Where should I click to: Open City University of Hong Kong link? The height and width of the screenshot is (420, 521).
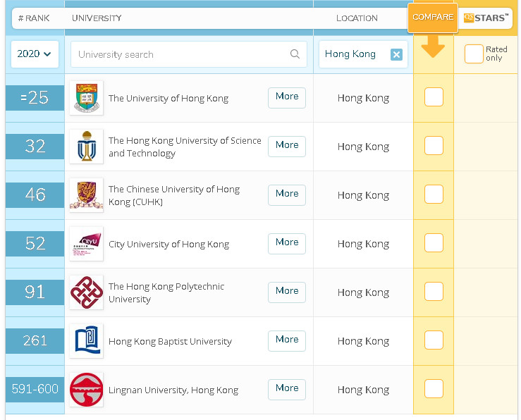[x=168, y=245]
